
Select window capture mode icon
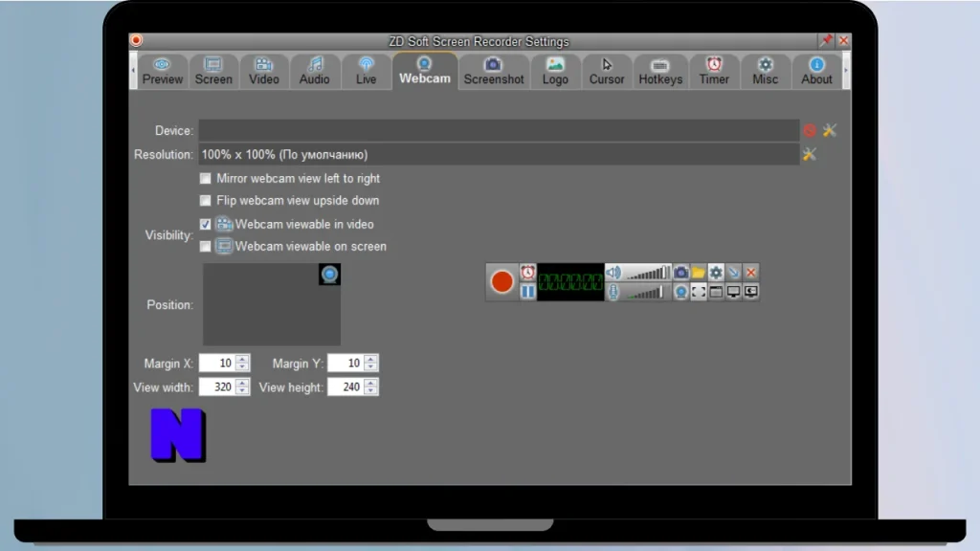(716, 292)
